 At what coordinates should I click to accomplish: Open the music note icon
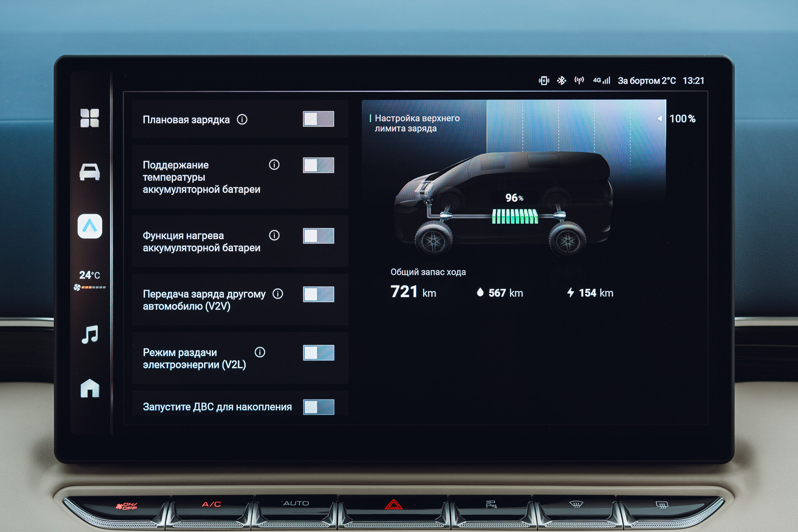pyautogui.click(x=90, y=335)
